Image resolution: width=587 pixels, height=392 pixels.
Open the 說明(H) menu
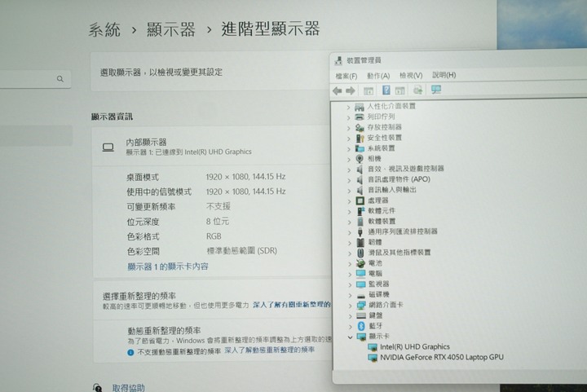444,75
